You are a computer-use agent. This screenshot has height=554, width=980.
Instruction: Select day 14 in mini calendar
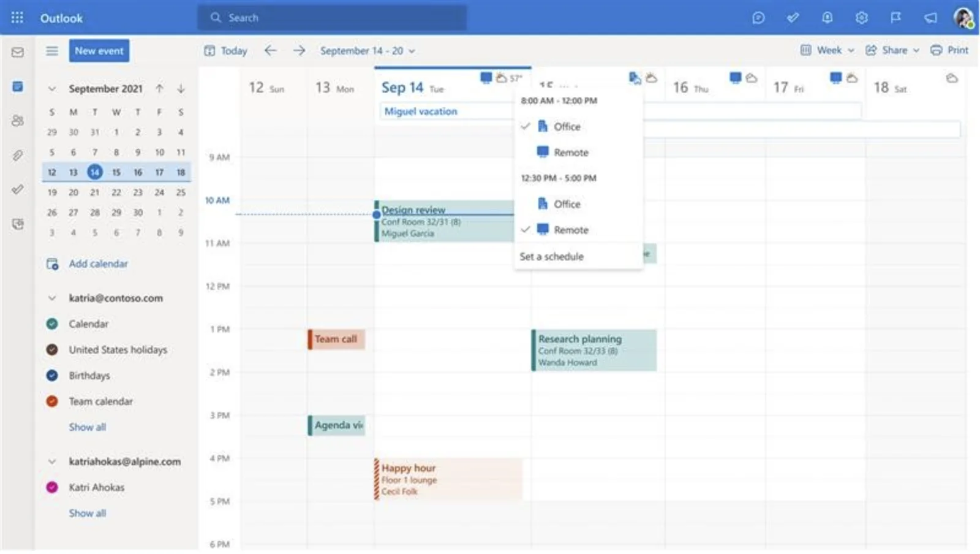pyautogui.click(x=94, y=172)
